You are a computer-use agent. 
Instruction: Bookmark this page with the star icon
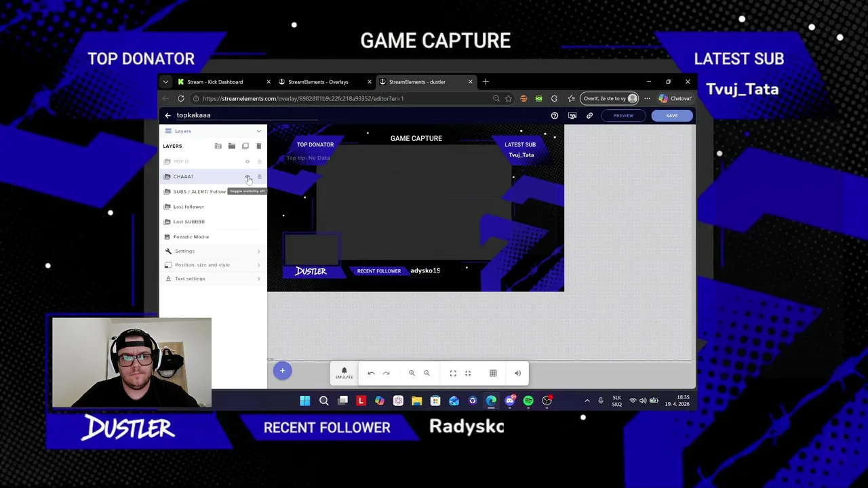click(x=509, y=98)
